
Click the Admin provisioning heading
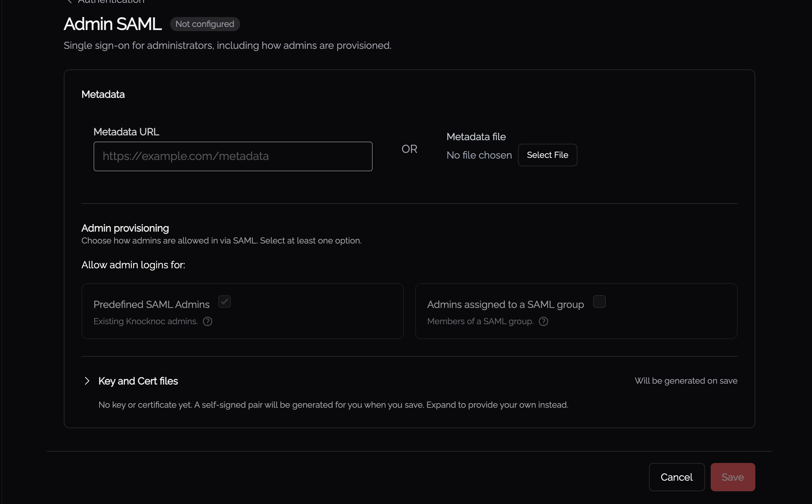[x=125, y=228]
